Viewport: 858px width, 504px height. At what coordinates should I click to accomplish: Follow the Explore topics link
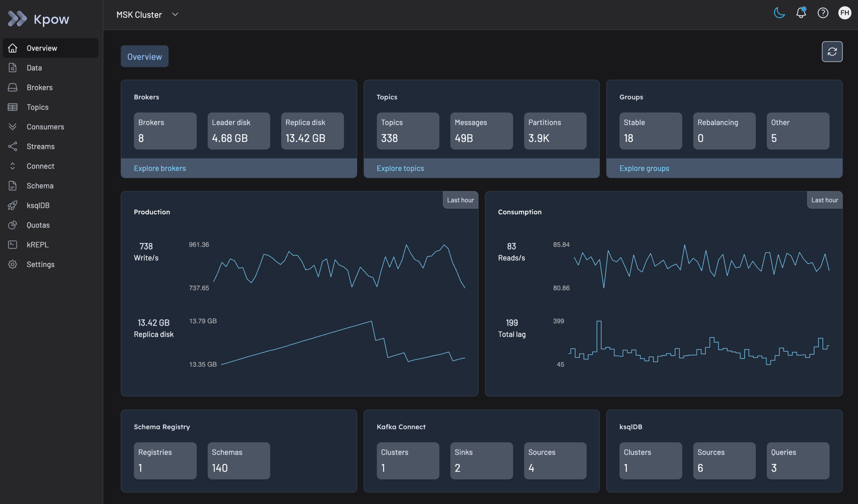400,168
